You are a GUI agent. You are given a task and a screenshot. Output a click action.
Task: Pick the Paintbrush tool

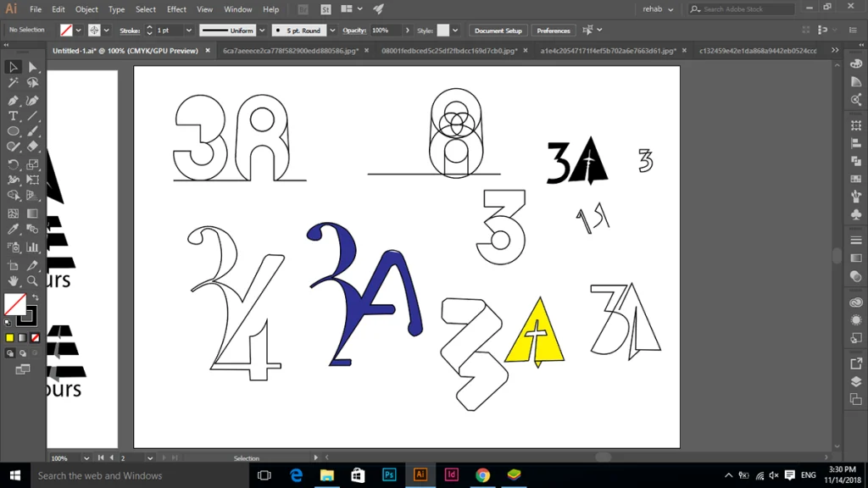[x=32, y=131]
